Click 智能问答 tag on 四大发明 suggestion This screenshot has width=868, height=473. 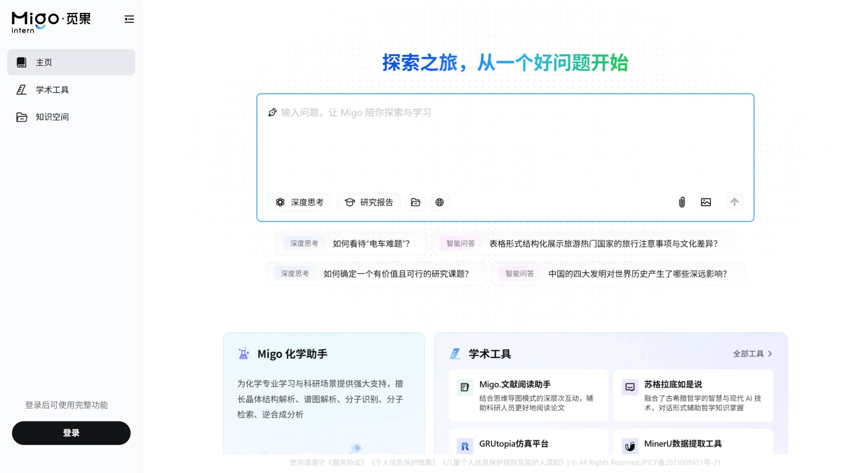click(x=520, y=273)
